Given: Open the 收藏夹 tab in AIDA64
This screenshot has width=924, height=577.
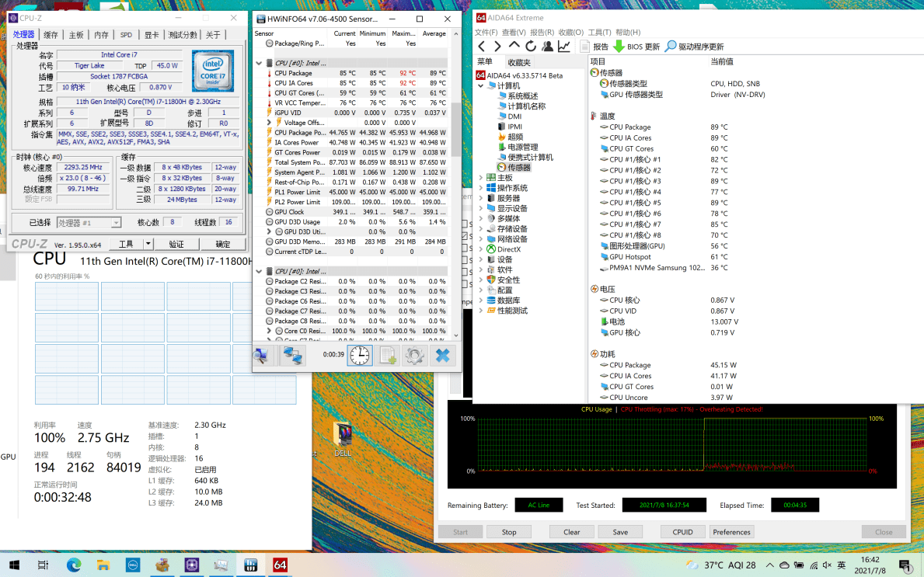Looking at the screenshot, I should coord(519,62).
